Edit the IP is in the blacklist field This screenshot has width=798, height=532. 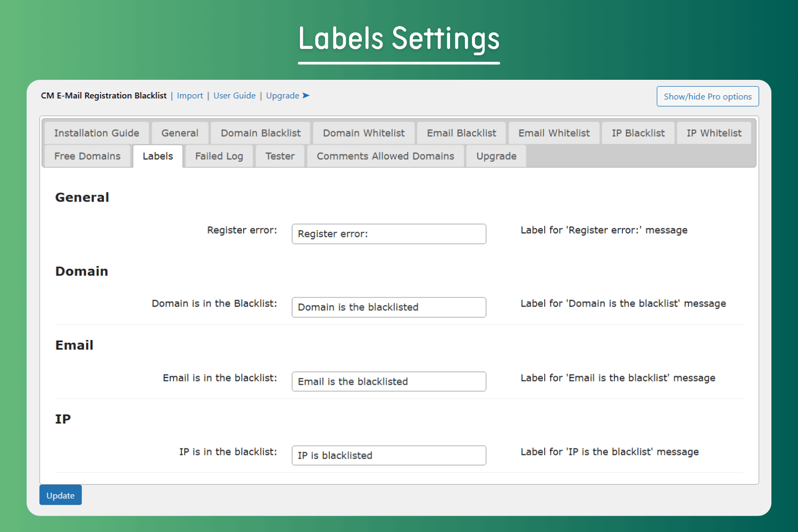coord(389,455)
